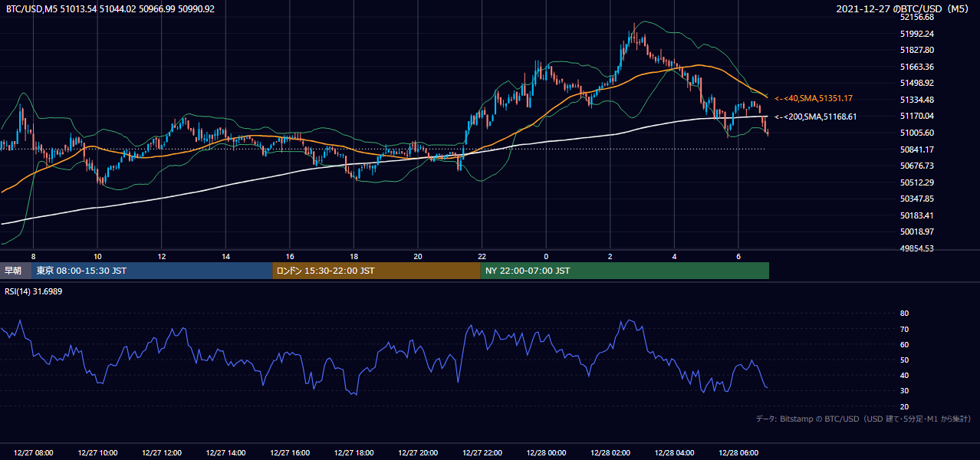The image size is (980, 460).
Task: Click the 200 SMA label 51168.61
Action: tap(815, 117)
